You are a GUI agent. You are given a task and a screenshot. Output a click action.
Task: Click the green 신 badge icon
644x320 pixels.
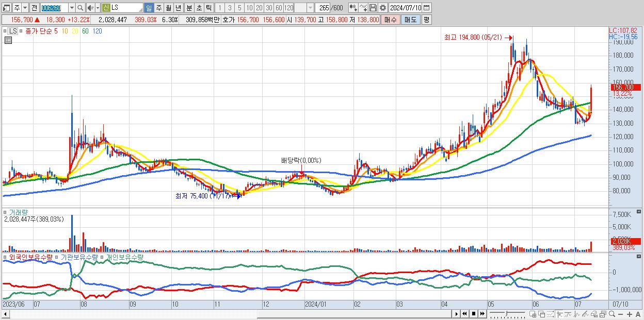pos(106,8)
